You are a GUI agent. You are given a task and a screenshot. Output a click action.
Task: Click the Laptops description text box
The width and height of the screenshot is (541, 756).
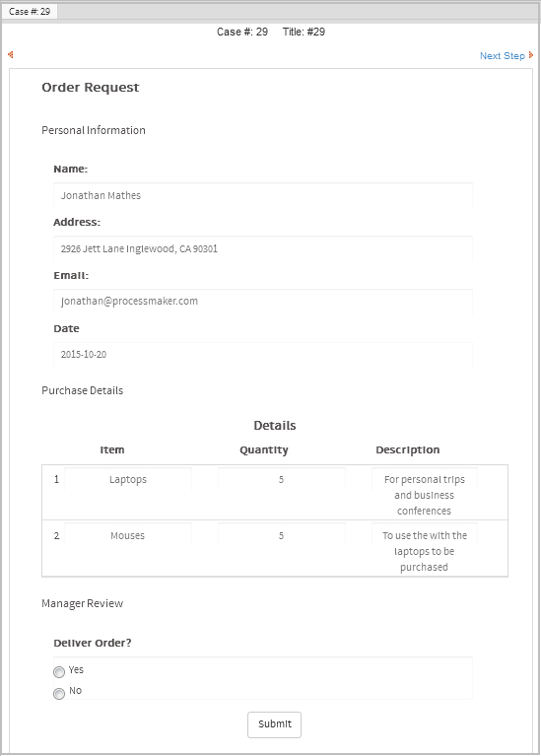click(425, 493)
